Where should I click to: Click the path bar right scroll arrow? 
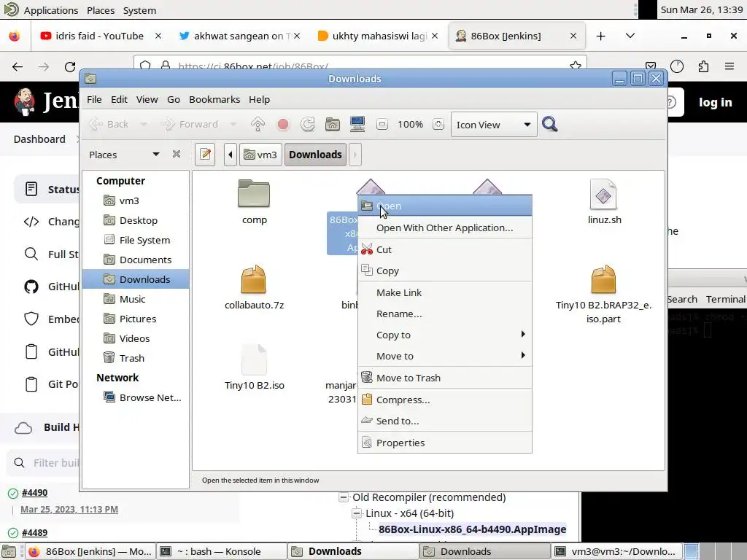(x=355, y=155)
